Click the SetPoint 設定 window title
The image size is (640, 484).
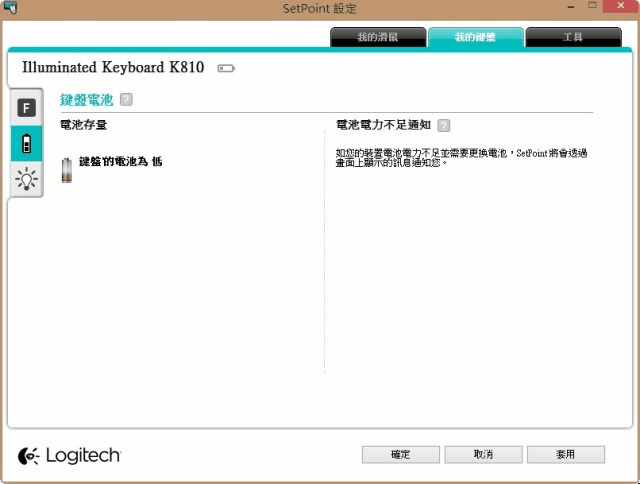click(x=320, y=8)
